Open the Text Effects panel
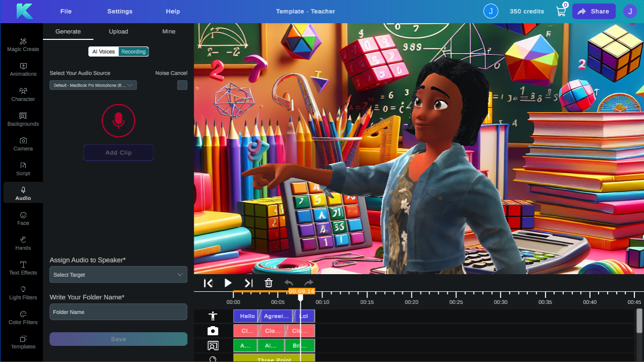 pos(23,268)
